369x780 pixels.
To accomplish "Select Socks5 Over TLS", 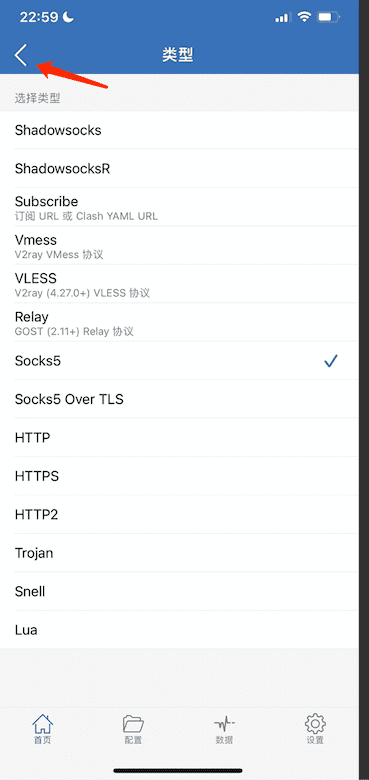I will [x=179, y=399].
